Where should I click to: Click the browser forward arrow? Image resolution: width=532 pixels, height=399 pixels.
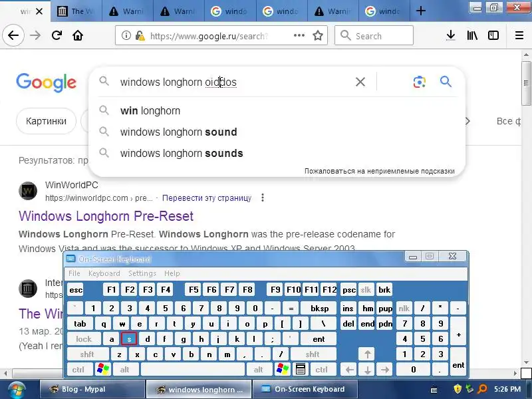click(x=35, y=35)
